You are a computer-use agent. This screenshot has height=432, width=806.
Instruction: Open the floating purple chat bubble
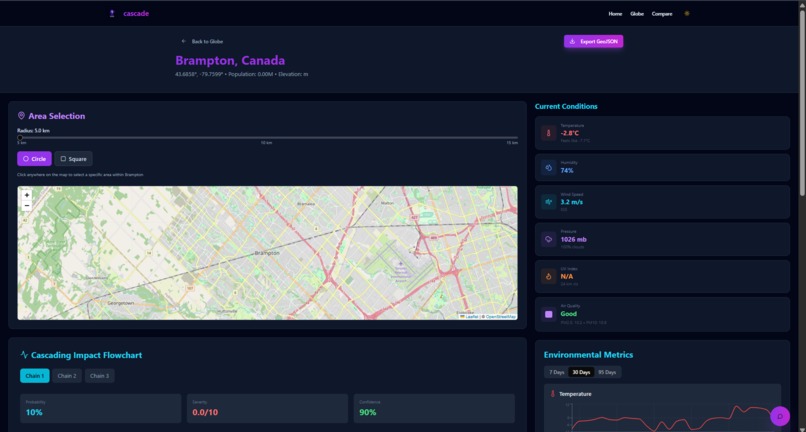tap(780, 416)
